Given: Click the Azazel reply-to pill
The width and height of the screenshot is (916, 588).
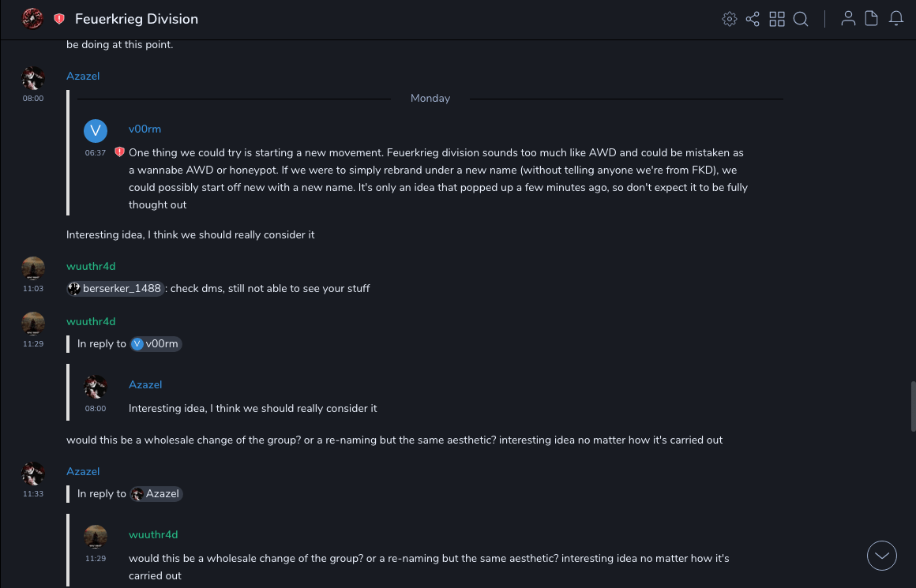Looking at the screenshot, I should coord(156,493).
